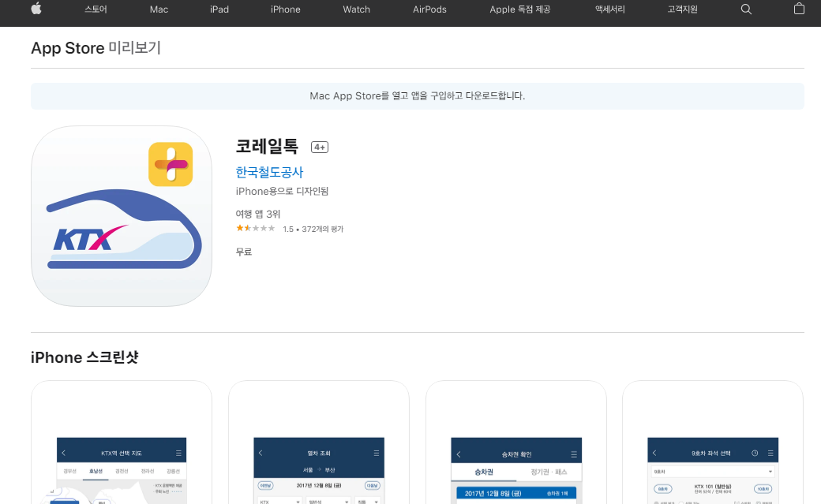Open the 열차 조회 screenshot
This screenshot has width=821, height=504.
319,442
